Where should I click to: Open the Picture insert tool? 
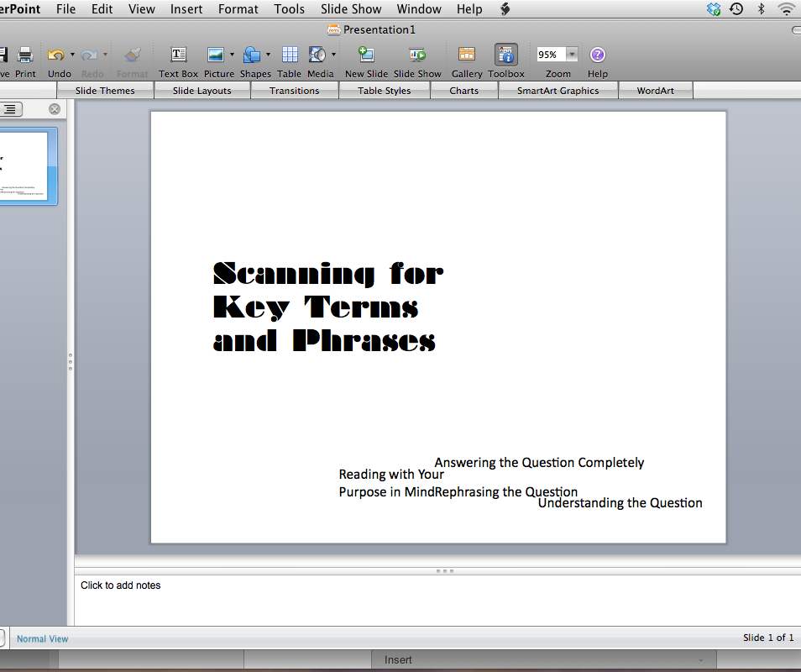coord(216,55)
